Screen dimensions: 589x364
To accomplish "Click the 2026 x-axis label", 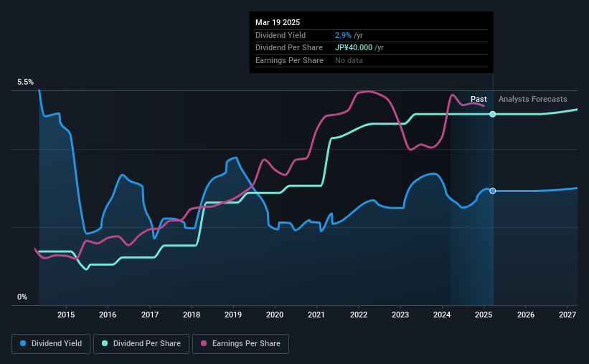I will tap(526, 315).
